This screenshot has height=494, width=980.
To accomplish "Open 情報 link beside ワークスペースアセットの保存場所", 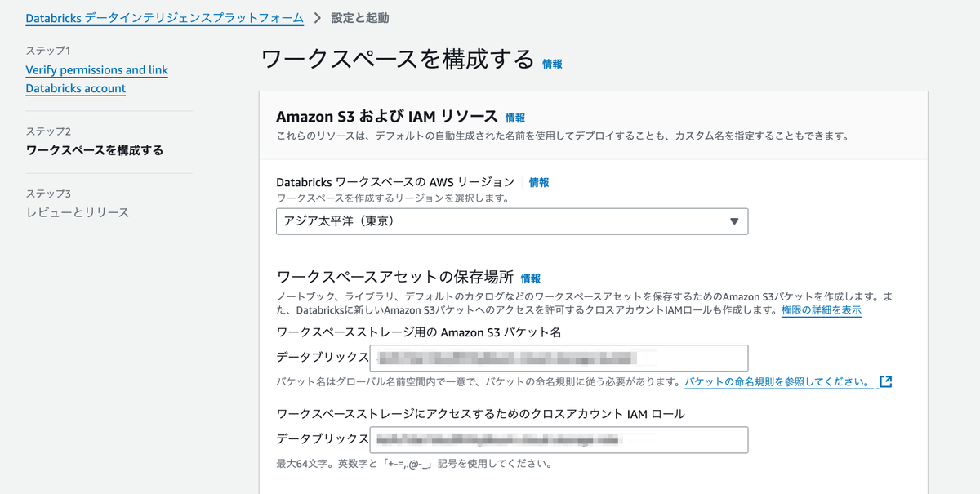I will 531,278.
